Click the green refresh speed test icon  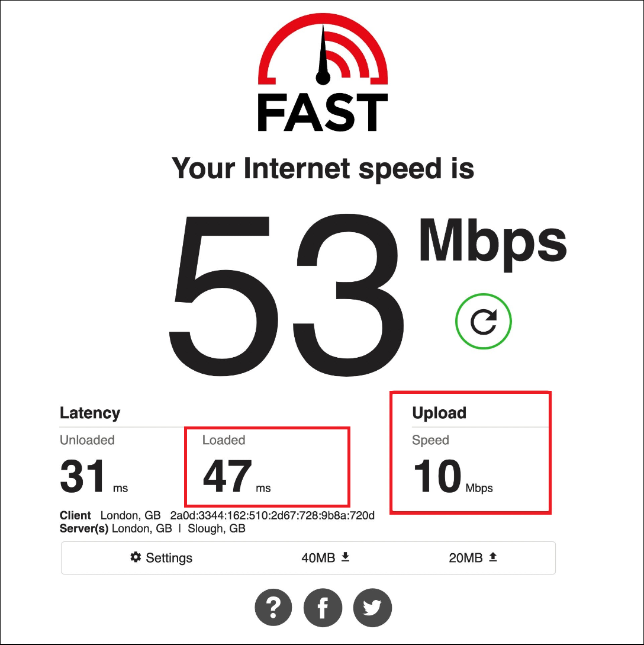pyautogui.click(x=484, y=321)
